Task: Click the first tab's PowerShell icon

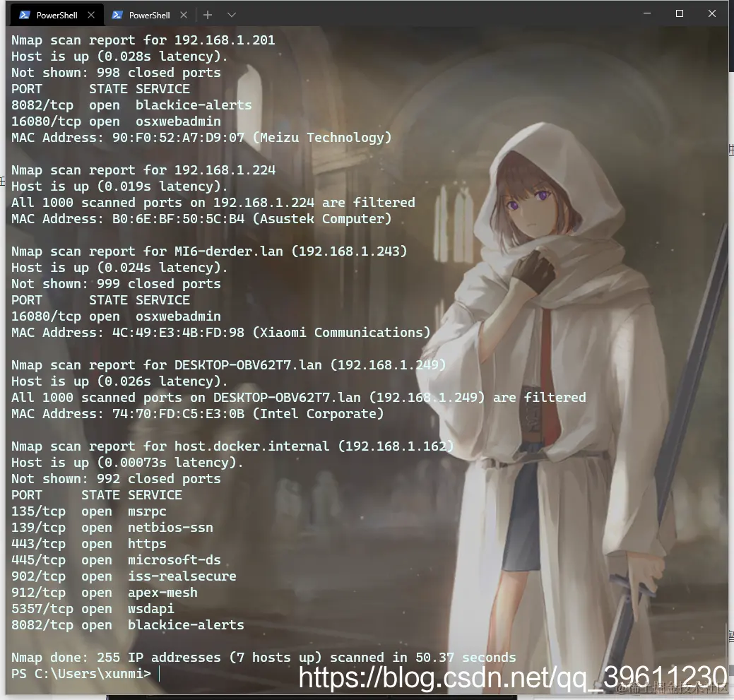Action: coord(24,15)
